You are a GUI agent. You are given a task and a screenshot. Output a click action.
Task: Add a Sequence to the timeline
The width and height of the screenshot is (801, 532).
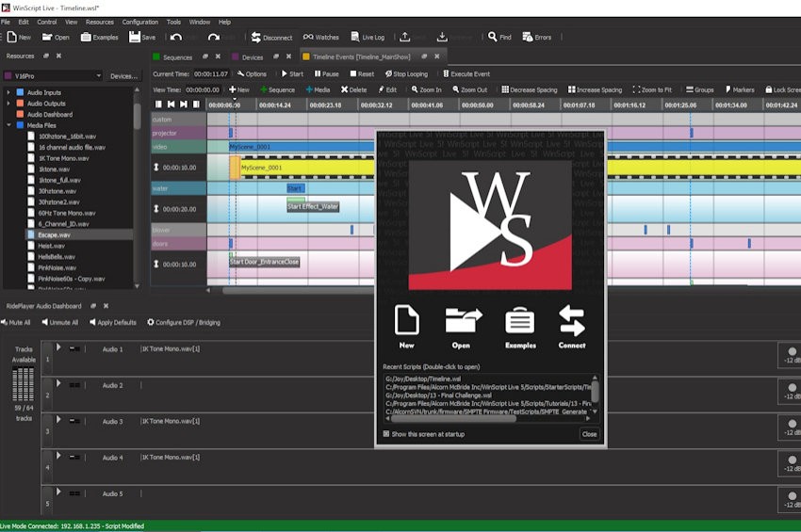click(x=277, y=89)
